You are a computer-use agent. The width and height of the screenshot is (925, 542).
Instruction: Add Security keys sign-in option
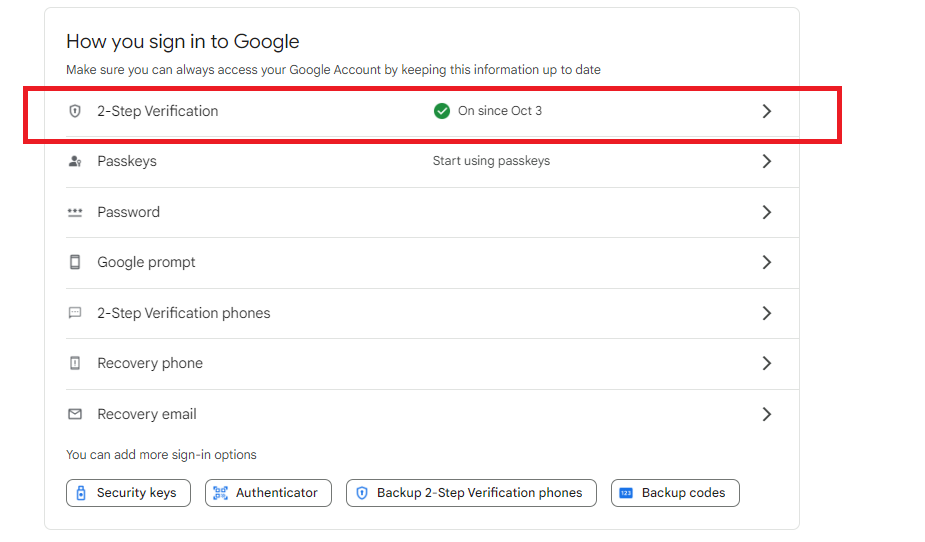pyautogui.click(x=128, y=493)
